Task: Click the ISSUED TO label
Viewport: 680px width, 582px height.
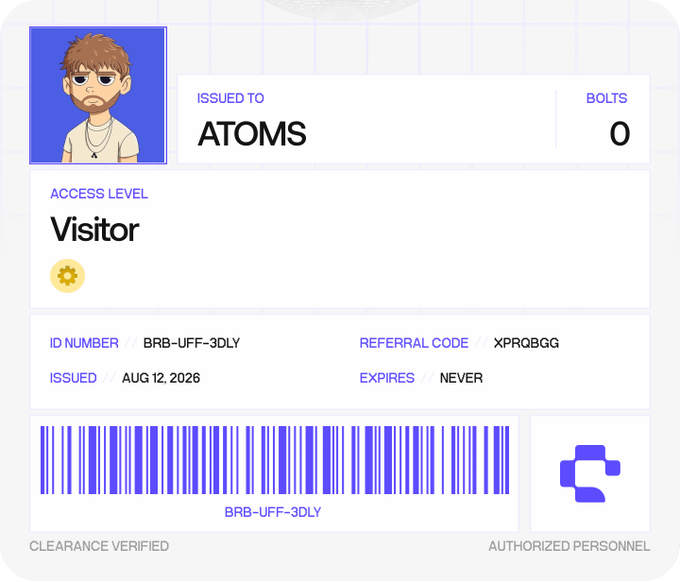Action: (x=230, y=98)
